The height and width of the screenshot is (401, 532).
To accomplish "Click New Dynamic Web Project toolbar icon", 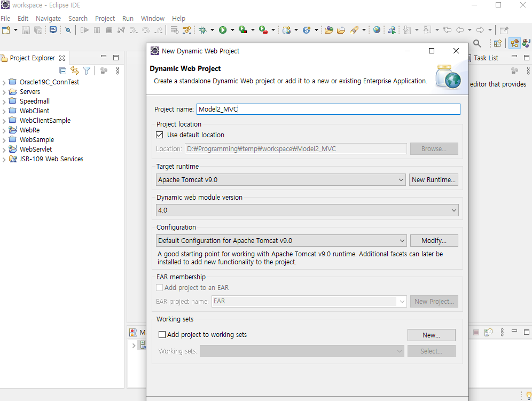I will [x=287, y=30].
